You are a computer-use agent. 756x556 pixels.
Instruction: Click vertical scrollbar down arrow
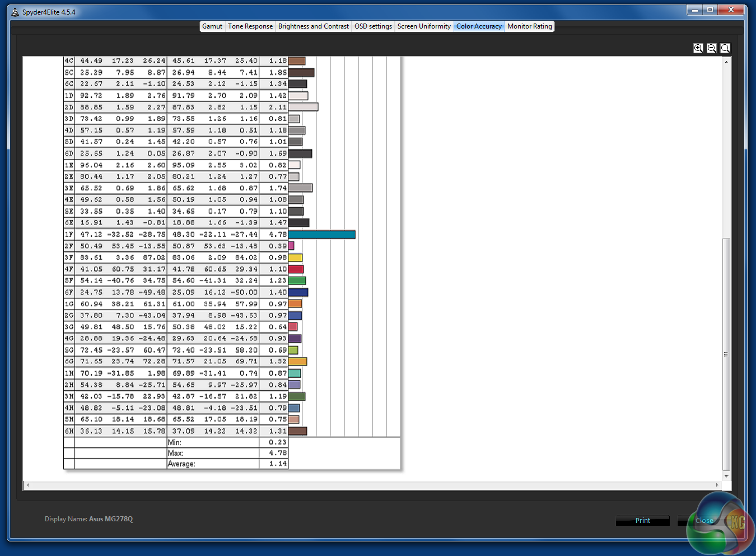(x=726, y=476)
